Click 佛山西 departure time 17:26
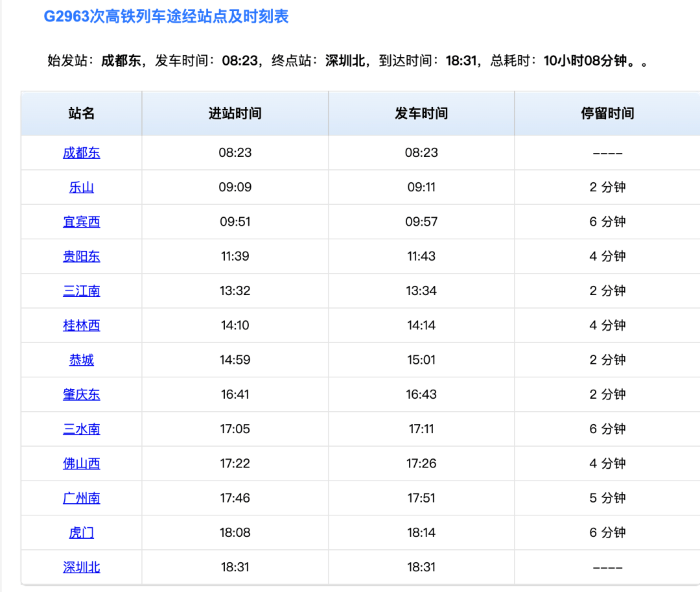This screenshot has height=592, width=700. point(421,464)
